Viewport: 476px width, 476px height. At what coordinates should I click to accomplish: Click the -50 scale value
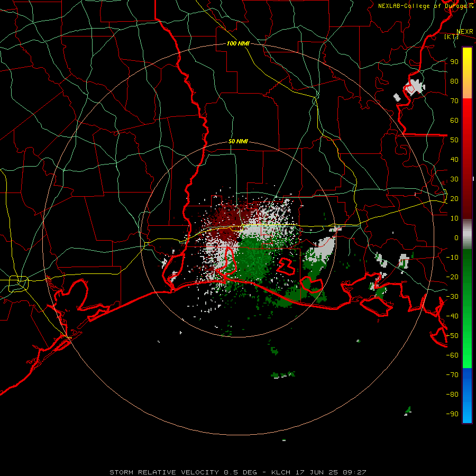452,336
